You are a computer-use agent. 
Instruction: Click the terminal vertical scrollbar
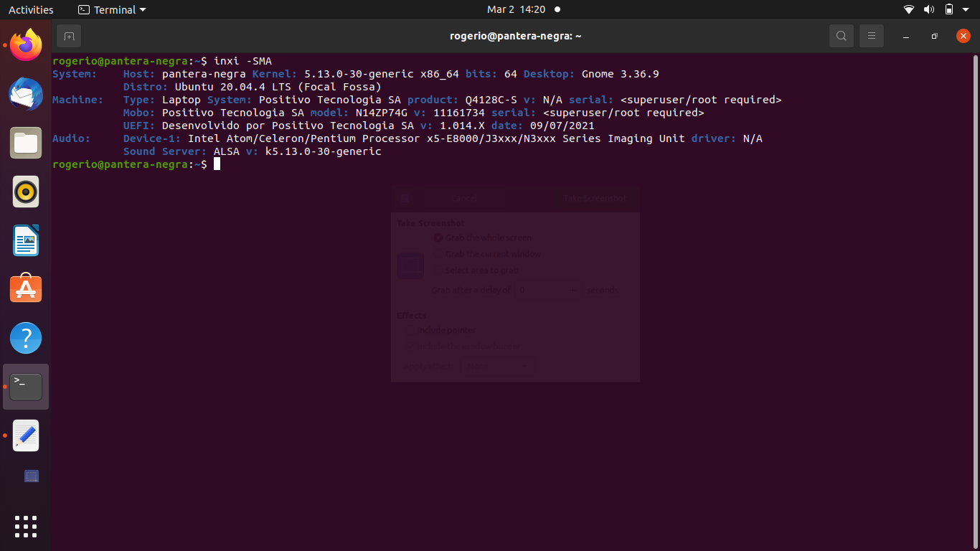[x=976, y=302]
